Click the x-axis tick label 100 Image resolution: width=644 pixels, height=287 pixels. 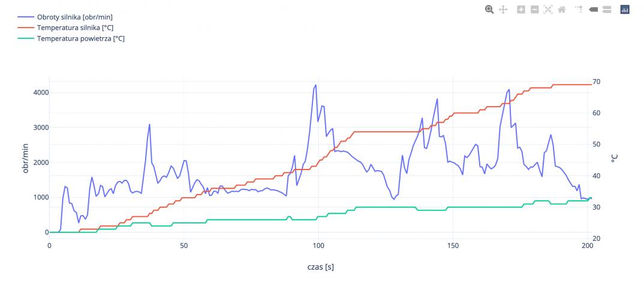tap(318, 246)
